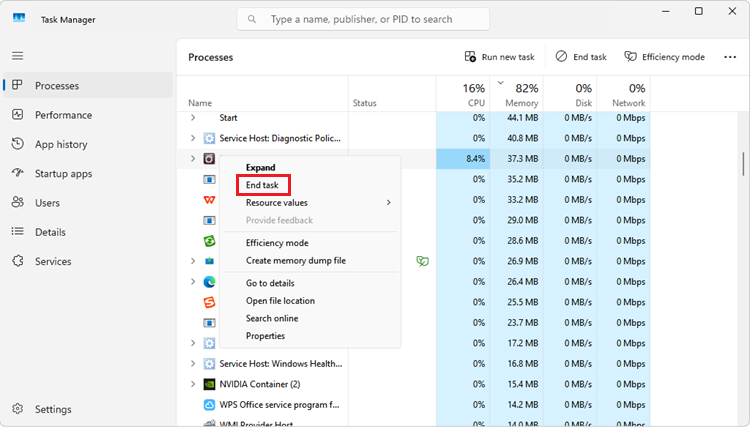
Task: Click the Details list icon
Action: [18, 231]
